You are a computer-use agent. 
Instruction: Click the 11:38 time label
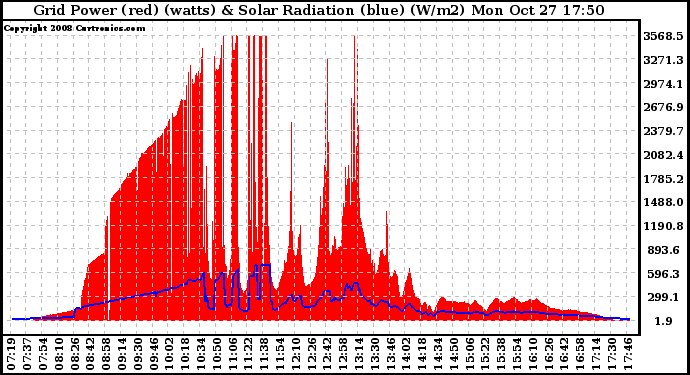click(x=264, y=354)
